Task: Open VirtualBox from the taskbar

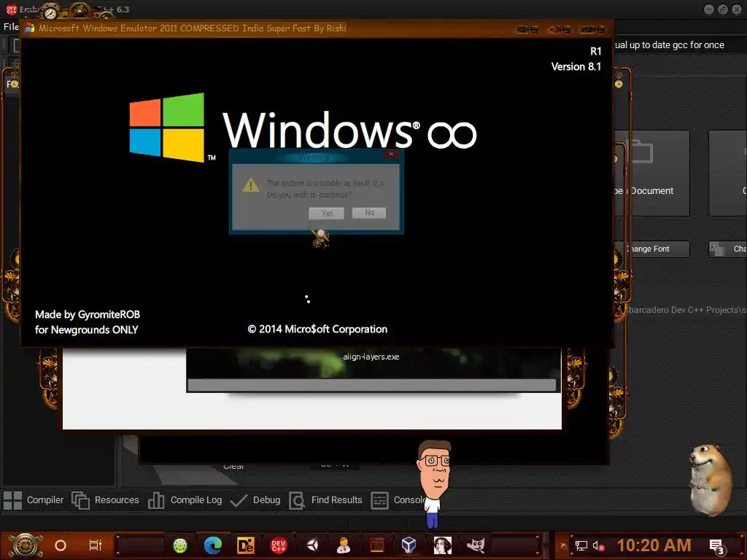Action: (409, 545)
